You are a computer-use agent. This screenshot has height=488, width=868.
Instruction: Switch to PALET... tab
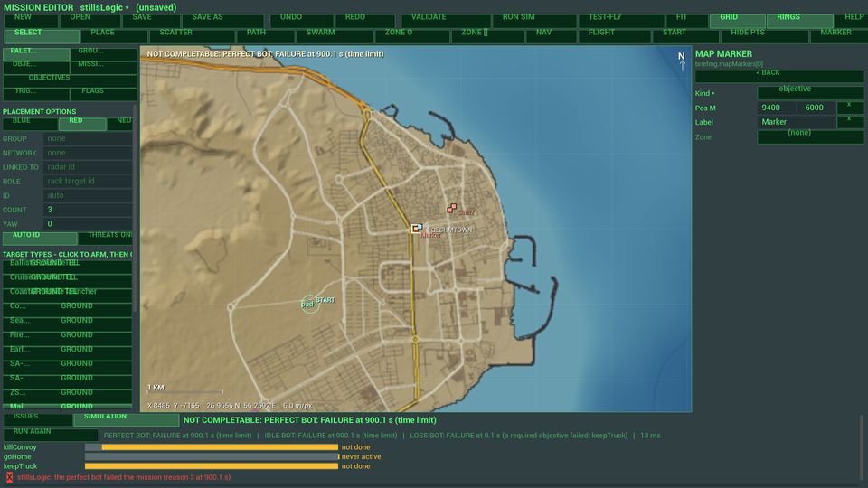36,54
